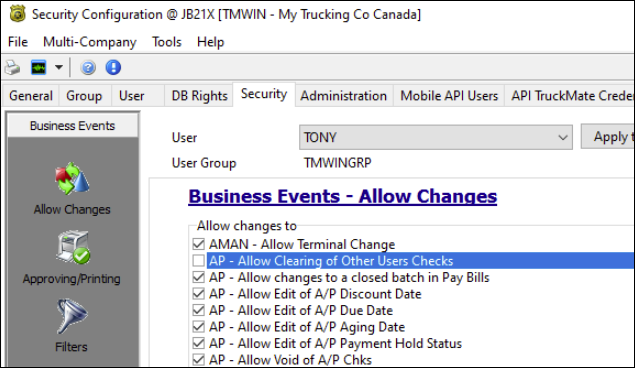
Task: Open the Tools menu
Action: 166,42
